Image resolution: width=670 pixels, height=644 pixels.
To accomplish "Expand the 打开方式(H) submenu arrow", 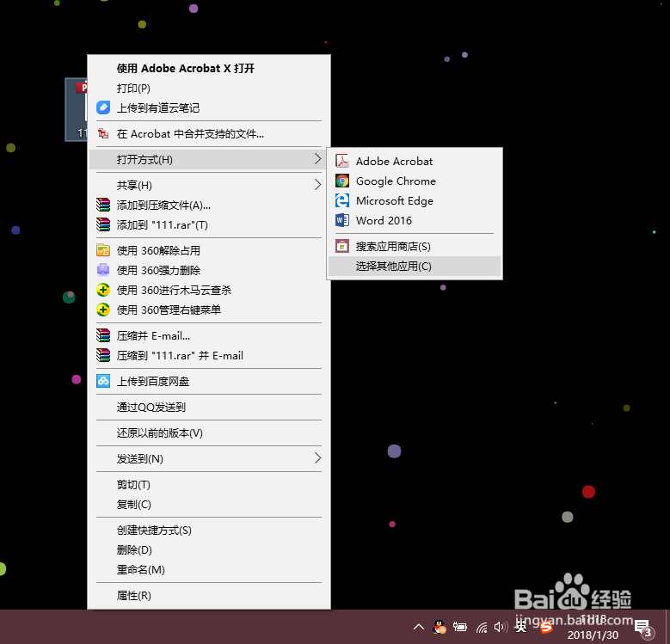I will (x=317, y=159).
